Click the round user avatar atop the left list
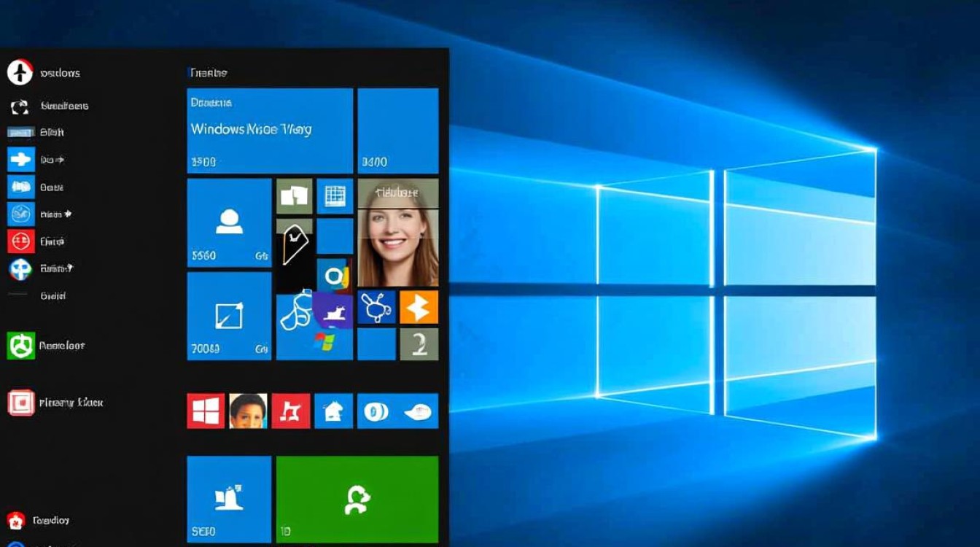The image size is (980, 547). click(20, 73)
